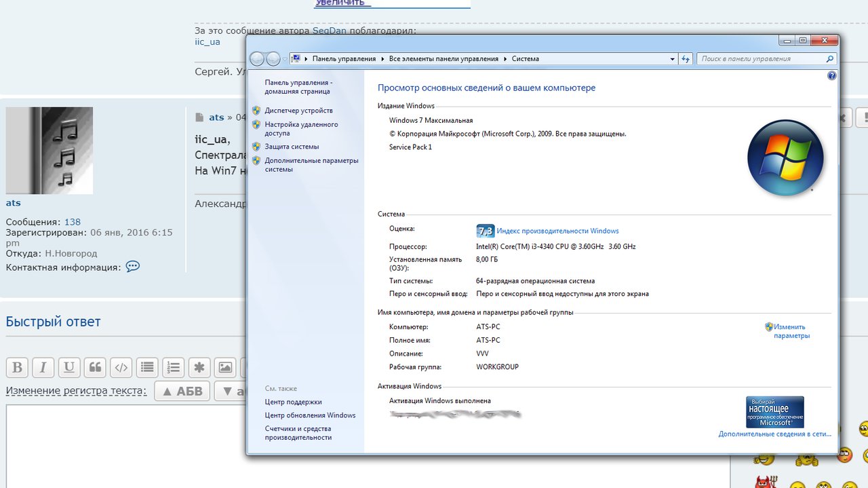
Task: Click the red devil smiley in forum
Action: (x=767, y=481)
